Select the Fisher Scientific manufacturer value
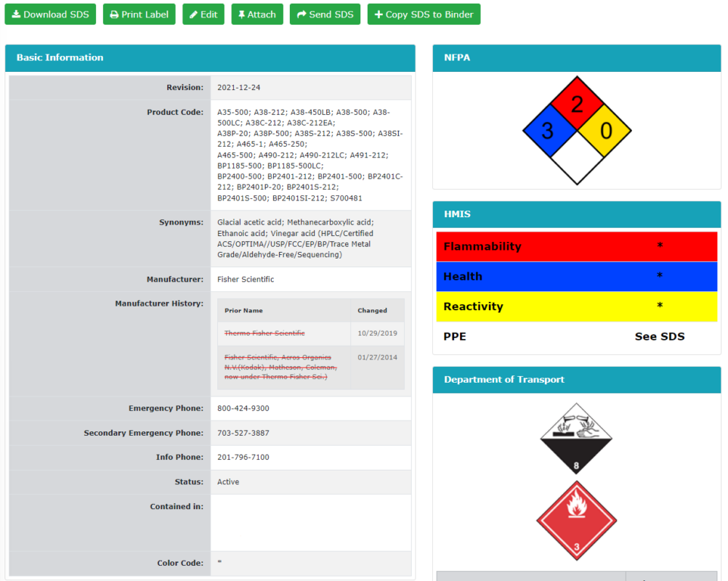728x581 pixels. coord(246,280)
